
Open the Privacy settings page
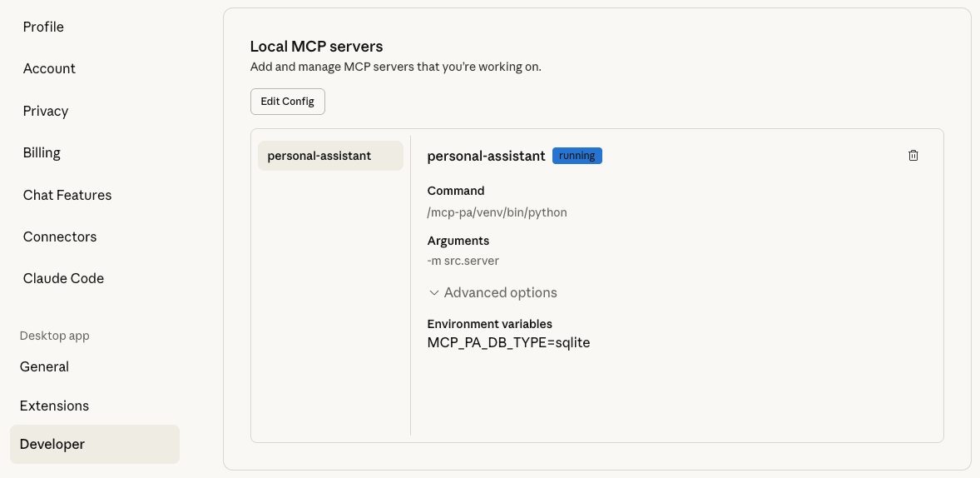coord(46,111)
